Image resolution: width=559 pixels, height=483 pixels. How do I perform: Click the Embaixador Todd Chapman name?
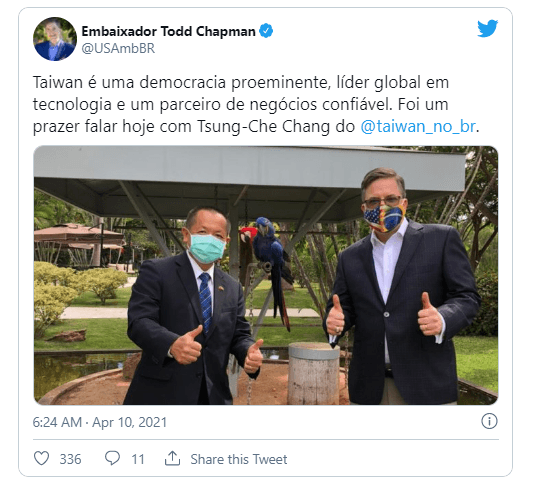click(168, 31)
